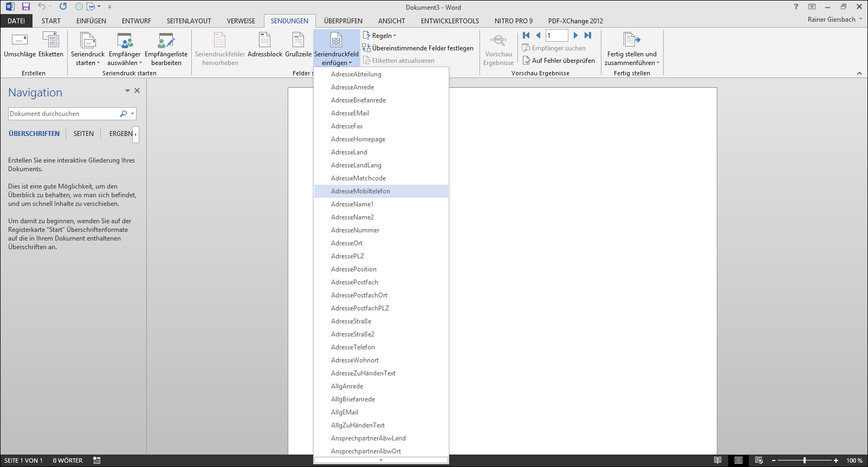Select AnsprechpartnerAbwLand merge field
The height and width of the screenshot is (467, 868).
(x=381, y=438)
